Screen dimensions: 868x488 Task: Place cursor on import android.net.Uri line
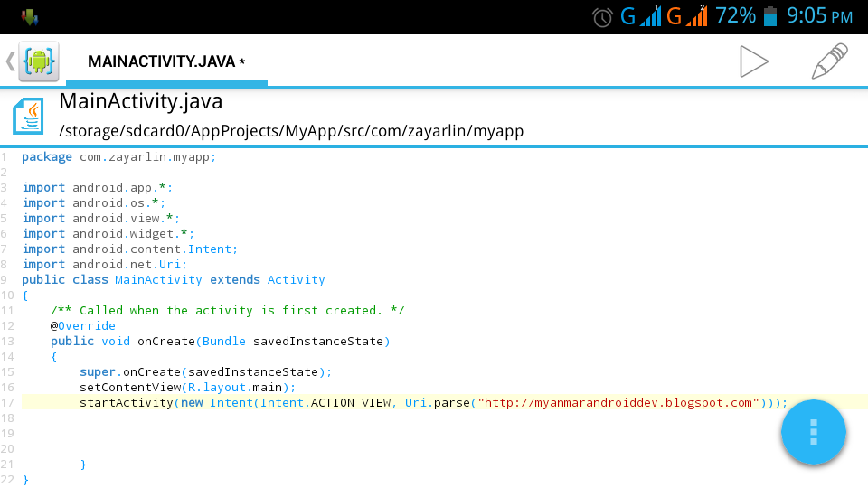[x=105, y=265]
